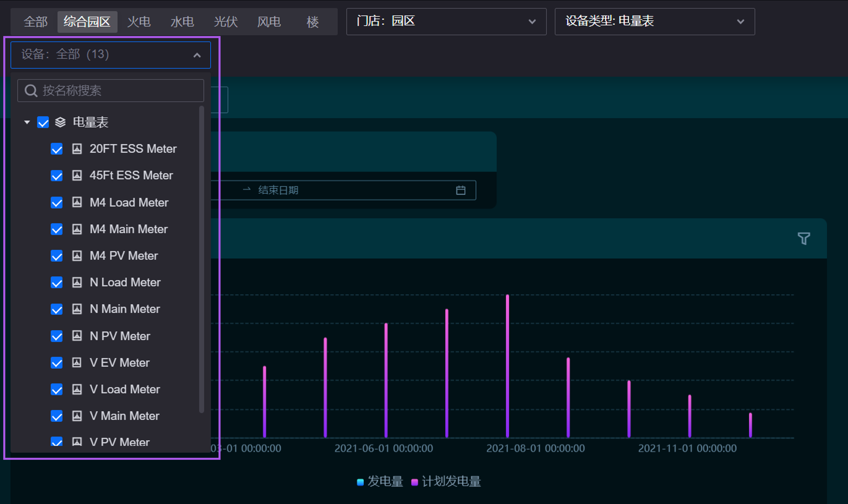Click the device icon beside V EV Meter

(77, 363)
